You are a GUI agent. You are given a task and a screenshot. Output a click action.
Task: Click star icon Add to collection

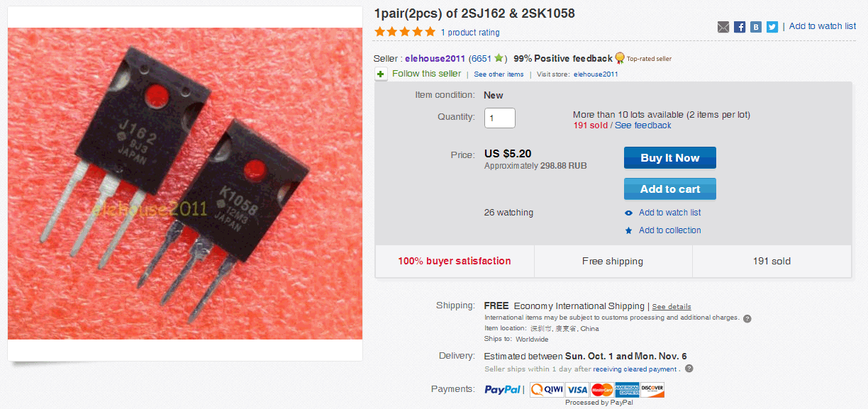tap(628, 230)
